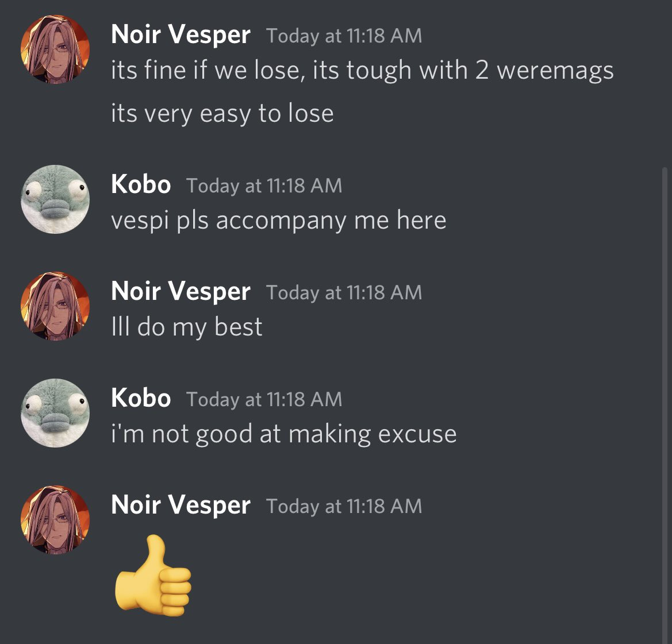
Task: Select message "its fine if we lose"
Action: coord(362,71)
